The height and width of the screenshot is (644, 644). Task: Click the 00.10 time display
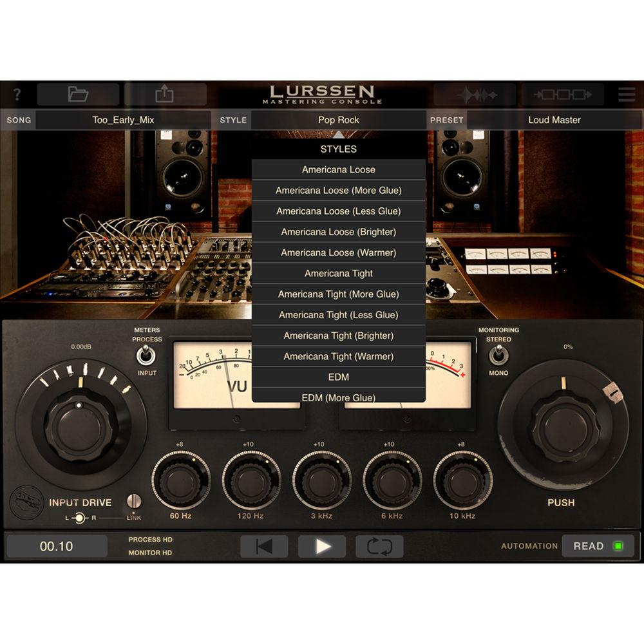[57, 547]
